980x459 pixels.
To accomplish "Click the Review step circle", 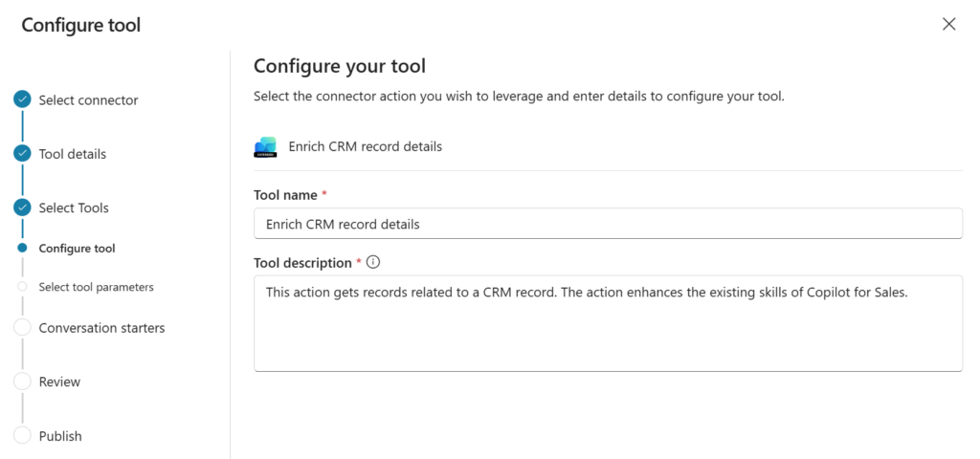I will tap(22, 382).
